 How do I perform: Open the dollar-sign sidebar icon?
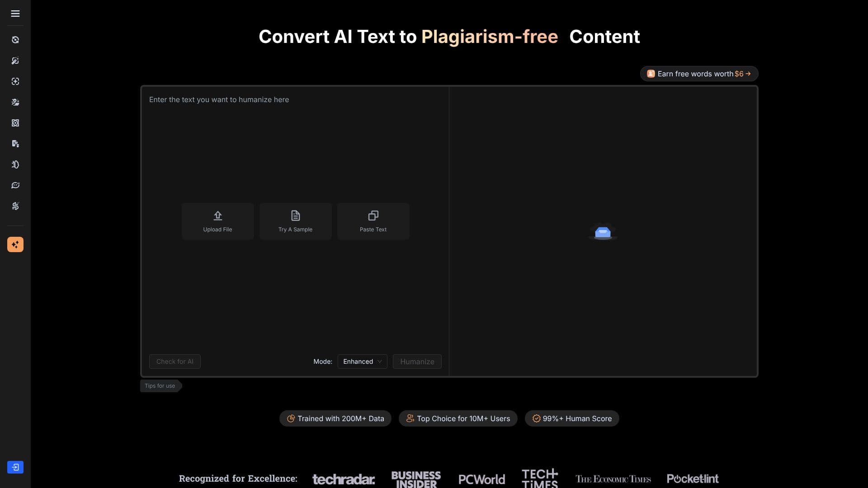(15, 206)
